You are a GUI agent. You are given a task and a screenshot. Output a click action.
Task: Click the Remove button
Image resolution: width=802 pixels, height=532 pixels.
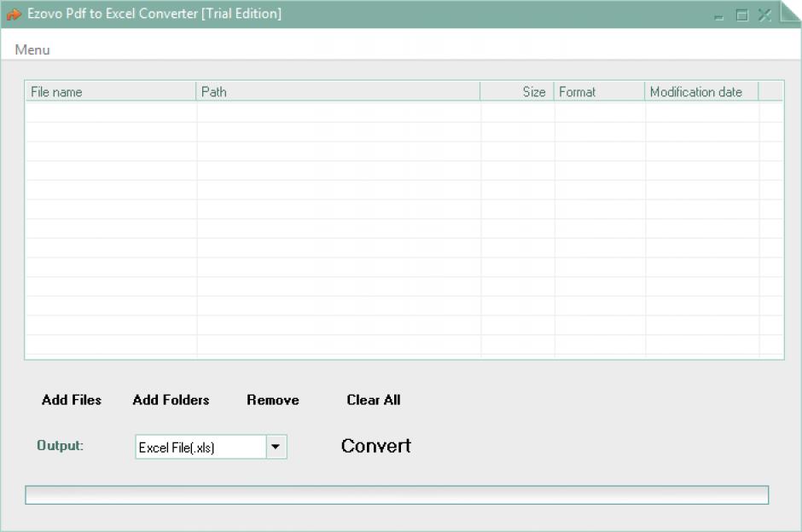273,400
